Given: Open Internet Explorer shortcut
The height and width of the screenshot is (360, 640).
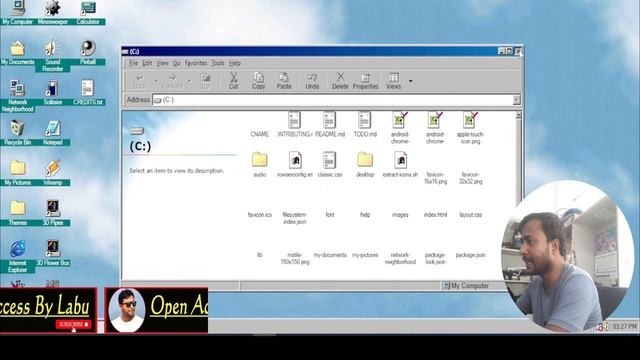Looking at the screenshot, I should [x=17, y=257].
